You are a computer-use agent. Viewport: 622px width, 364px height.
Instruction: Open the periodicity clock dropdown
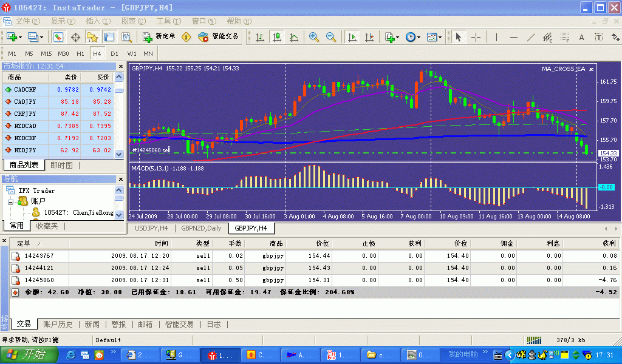click(419, 38)
